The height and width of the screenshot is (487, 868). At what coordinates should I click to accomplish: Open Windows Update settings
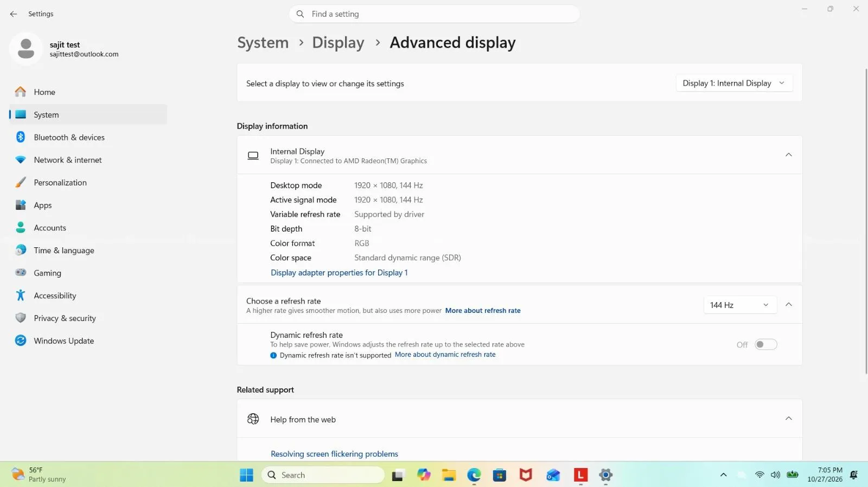[x=88, y=341]
